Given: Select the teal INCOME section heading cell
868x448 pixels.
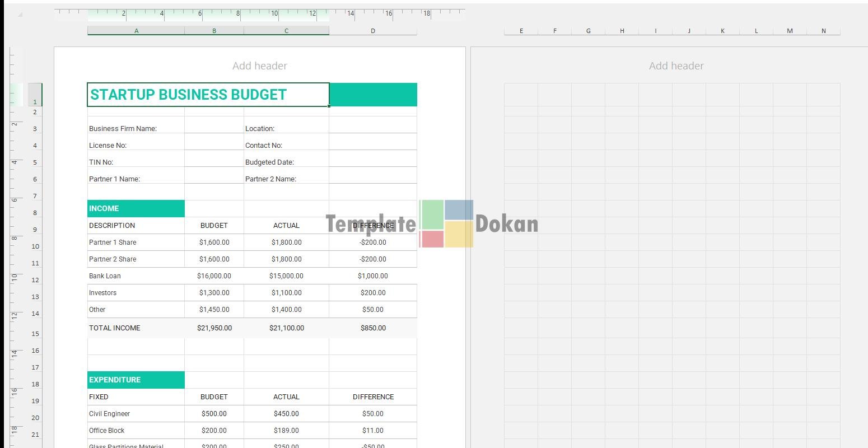Looking at the screenshot, I should [136, 208].
